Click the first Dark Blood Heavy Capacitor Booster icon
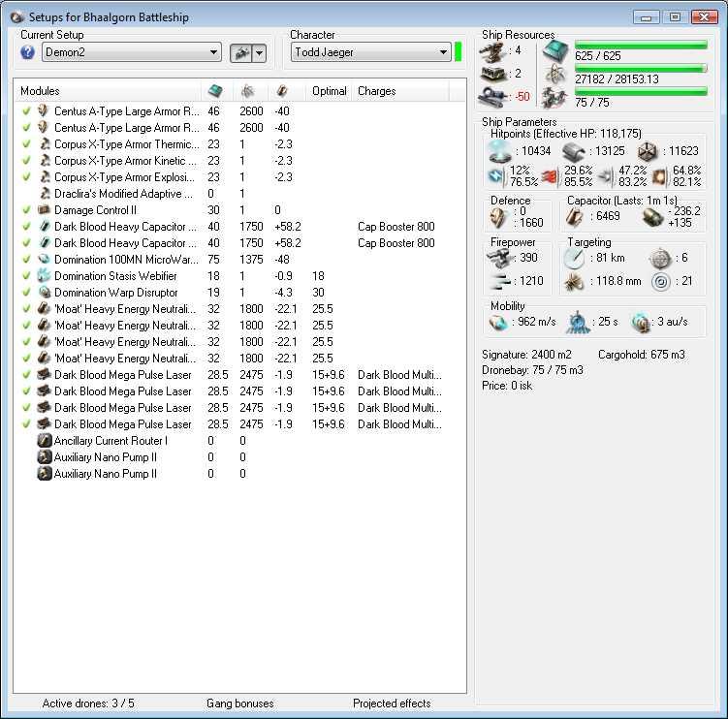The width and height of the screenshot is (728, 719). pyautogui.click(x=45, y=227)
